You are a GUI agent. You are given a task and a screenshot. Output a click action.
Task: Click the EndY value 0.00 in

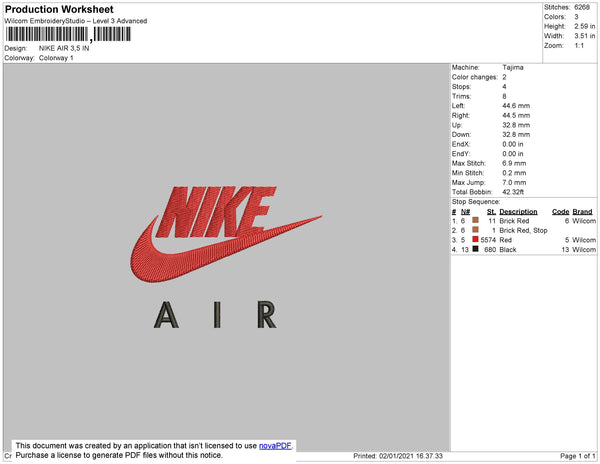point(513,154)
